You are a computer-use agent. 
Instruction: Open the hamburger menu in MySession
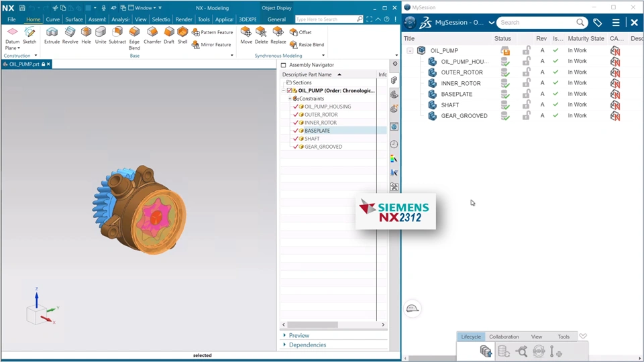pyautogui.click(x=616, y=23)
